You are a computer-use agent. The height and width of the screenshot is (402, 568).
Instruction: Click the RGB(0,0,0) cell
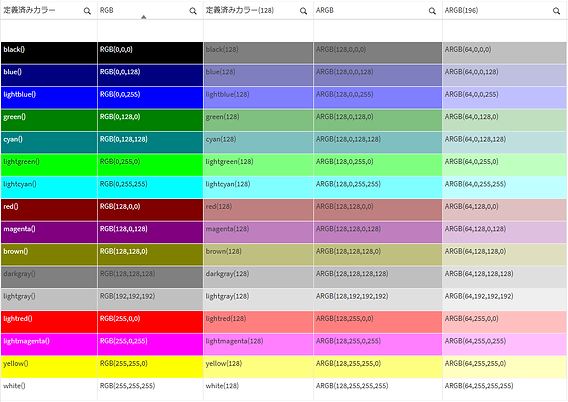150,53
